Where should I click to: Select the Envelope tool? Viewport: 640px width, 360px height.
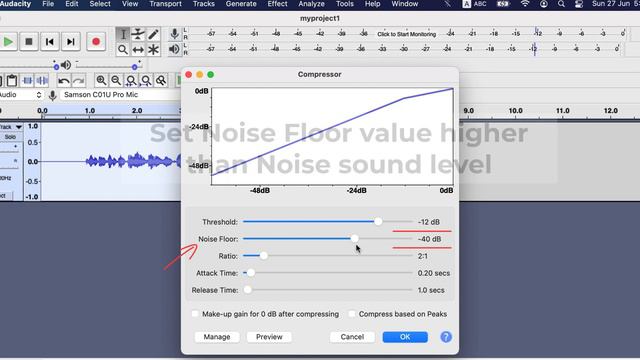coord(138,34)
